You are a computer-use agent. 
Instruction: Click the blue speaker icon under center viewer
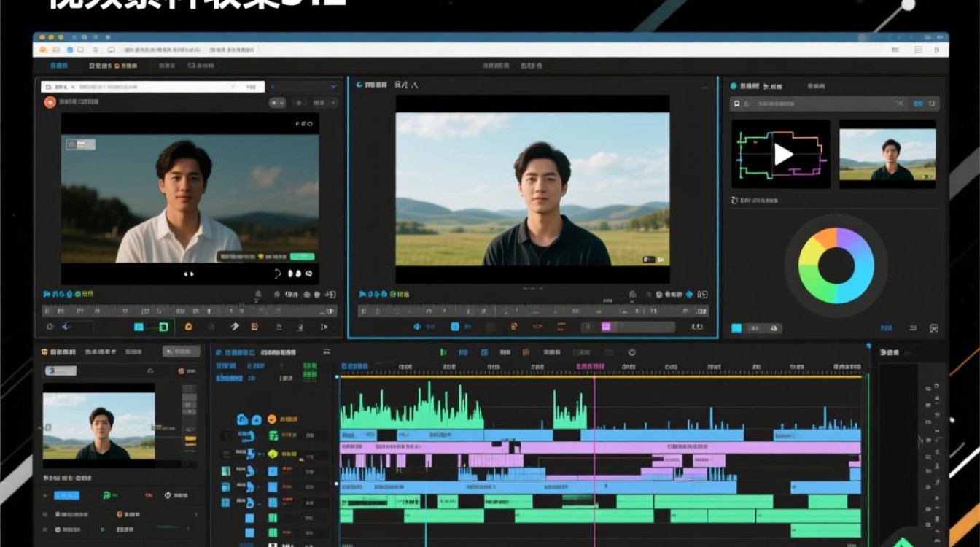point(418,327)
